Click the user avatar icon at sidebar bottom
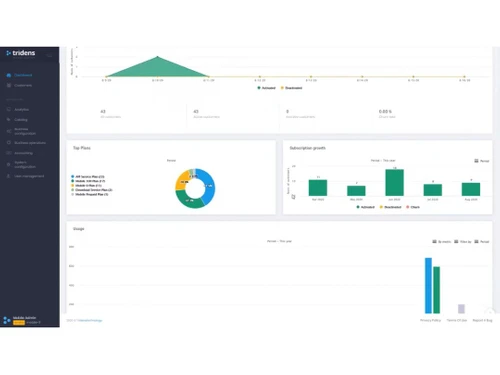 [x=7, y=320]
